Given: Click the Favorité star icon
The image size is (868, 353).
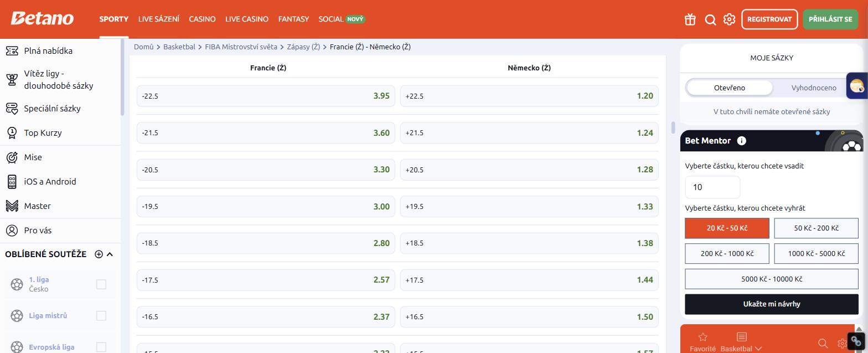Looking at the screenshot, I should (702, 337).
